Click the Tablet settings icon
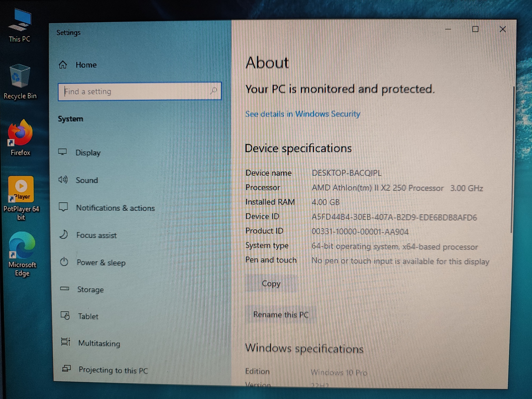Viewport: 532px width, 399px height. coord(65,315)
